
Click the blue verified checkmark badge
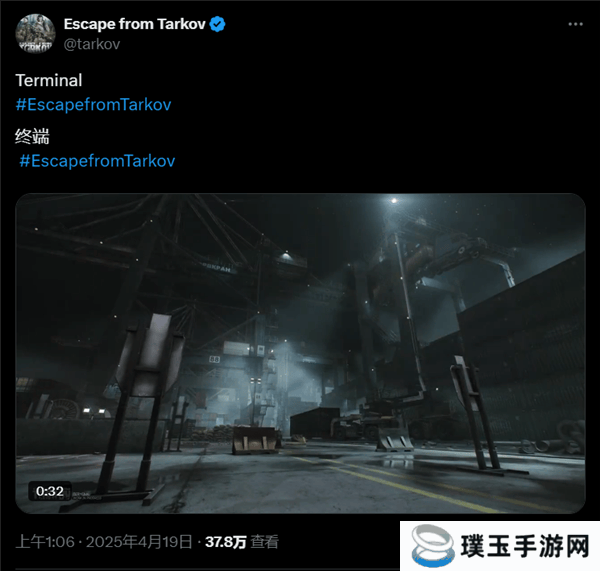(217, 24)
